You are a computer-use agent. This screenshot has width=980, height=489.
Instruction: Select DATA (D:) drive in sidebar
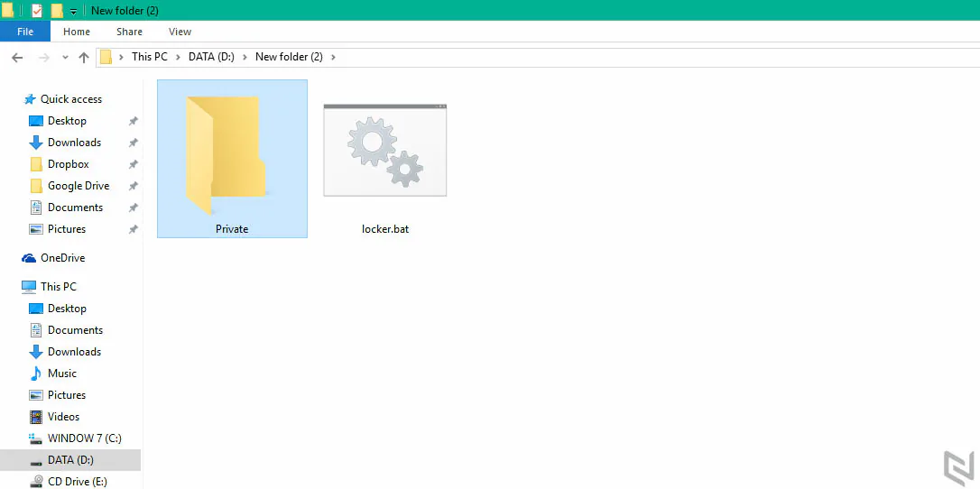coord(70,460)
